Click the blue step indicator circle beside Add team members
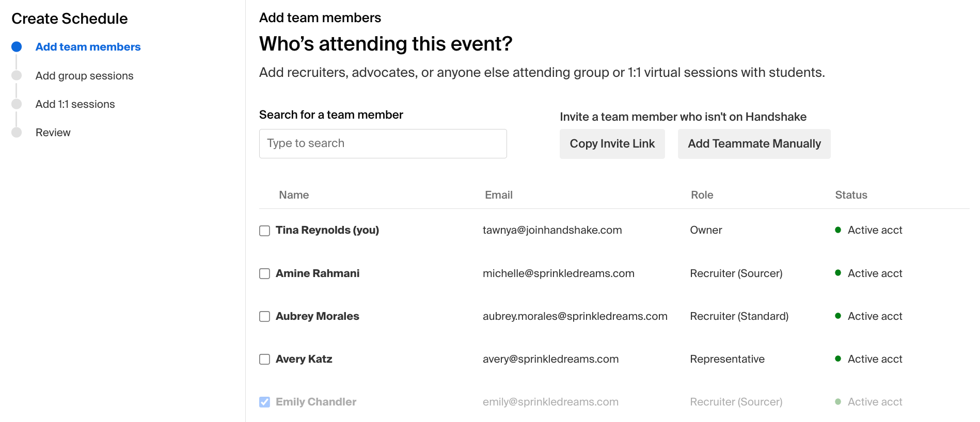The width and height of the screenshot is (980, 422). (17, 46)
